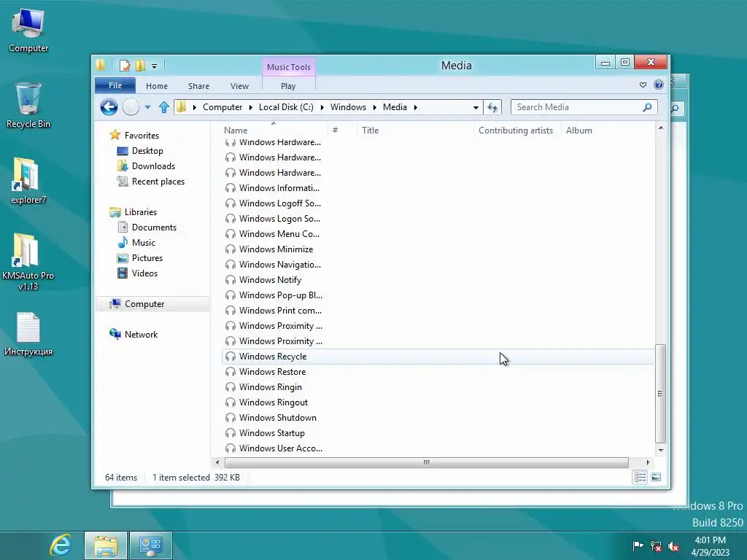This screenshot has height=560, width=747.
Task: Select the Windows Minimize file
Action: pyautogui.click(x=276, y=249)
